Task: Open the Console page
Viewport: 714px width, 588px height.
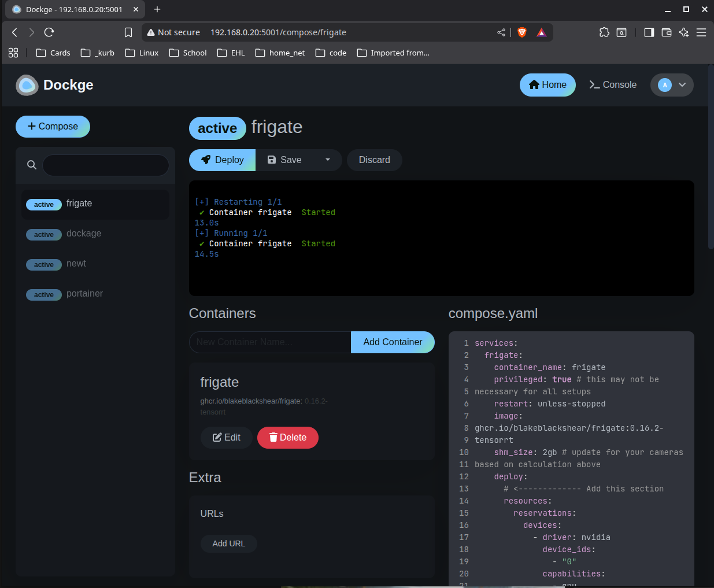Action: [613, 85]
